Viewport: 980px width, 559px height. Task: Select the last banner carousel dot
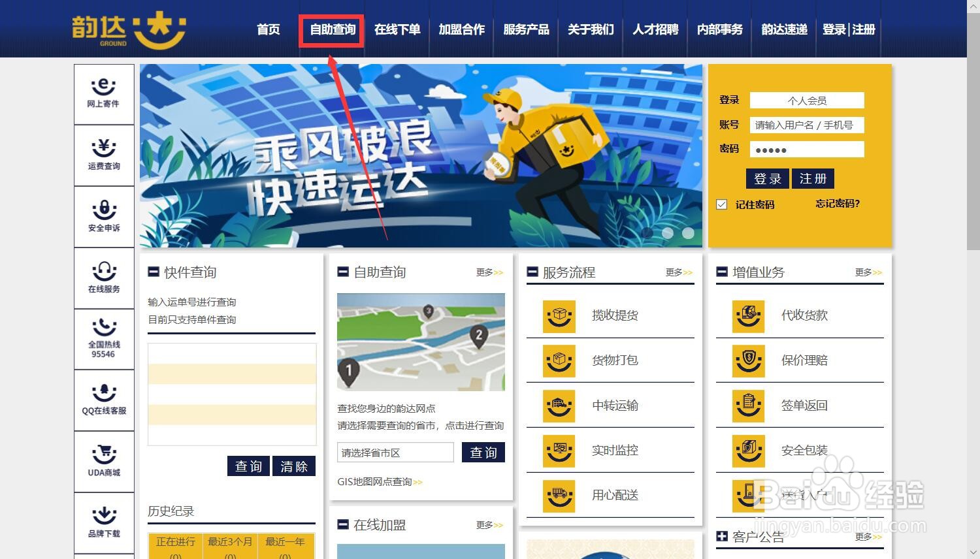point(688,232)
